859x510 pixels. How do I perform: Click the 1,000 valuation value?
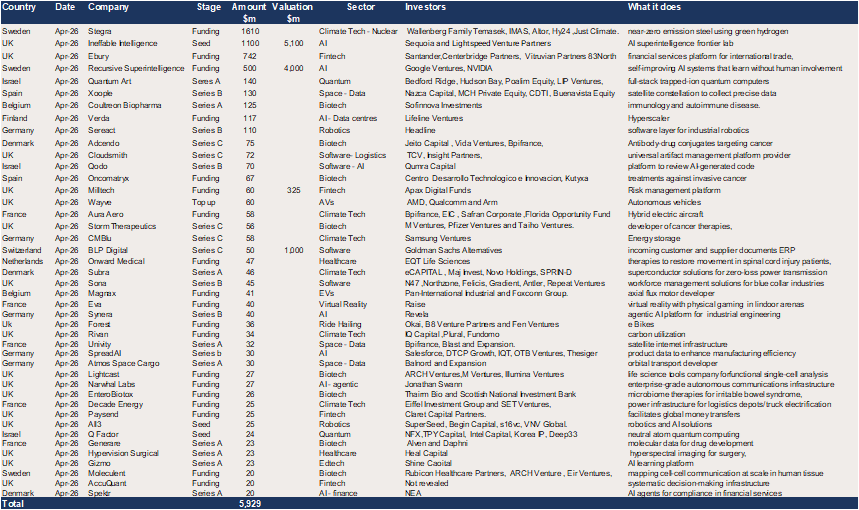(294, 250)
